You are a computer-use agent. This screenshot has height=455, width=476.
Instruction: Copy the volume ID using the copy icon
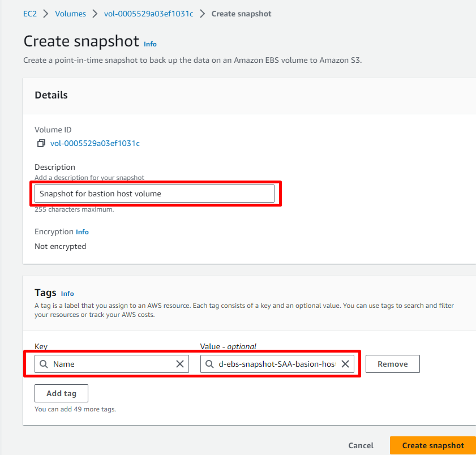(x=41, y=144)
